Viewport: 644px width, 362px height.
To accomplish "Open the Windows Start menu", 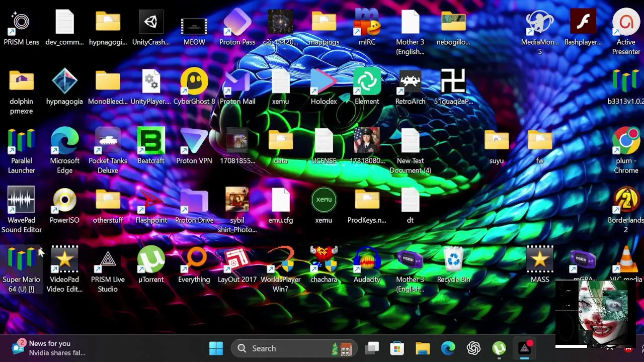I will pyautogui.click(x=216, y=348).
